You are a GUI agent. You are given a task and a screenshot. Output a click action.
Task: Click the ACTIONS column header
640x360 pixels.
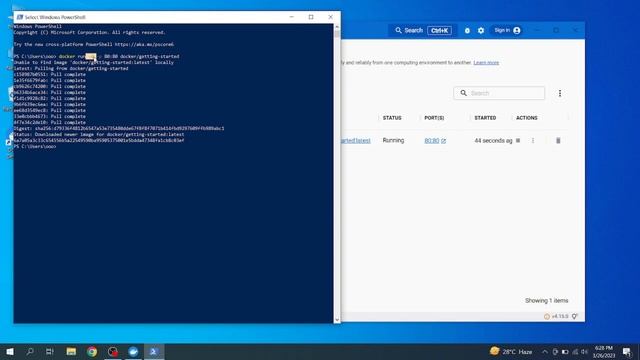tap(527, 118)
